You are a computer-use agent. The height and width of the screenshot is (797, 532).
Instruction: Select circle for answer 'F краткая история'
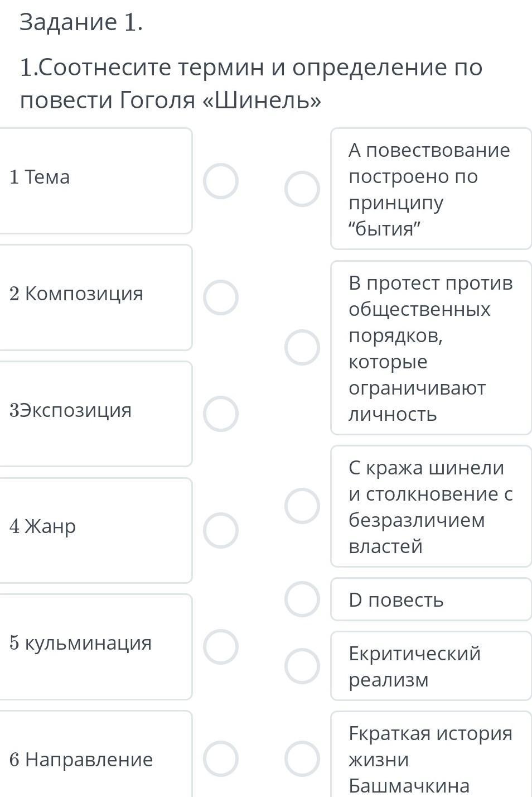[x=302, y=758]
